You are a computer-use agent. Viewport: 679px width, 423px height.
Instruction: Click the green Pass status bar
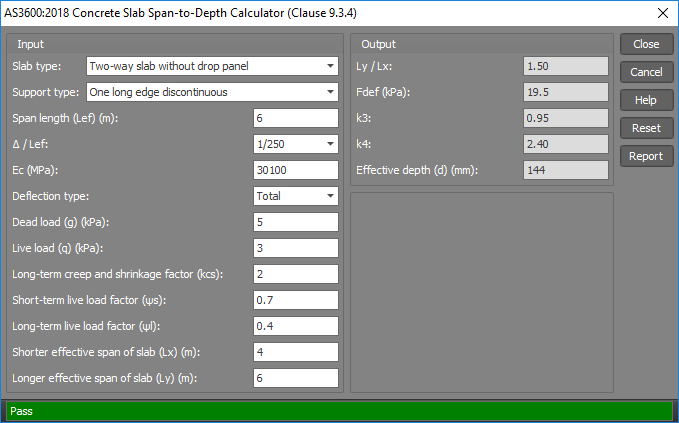[x=340, y=411]
